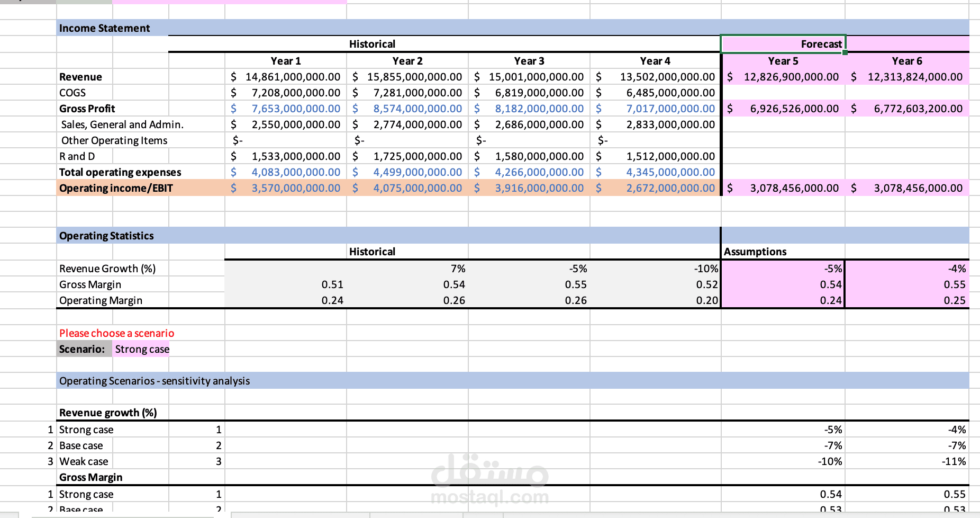
Task: Select Year 3 Revenue cell 15,001,000,000.00
Action: pos(529,77)
